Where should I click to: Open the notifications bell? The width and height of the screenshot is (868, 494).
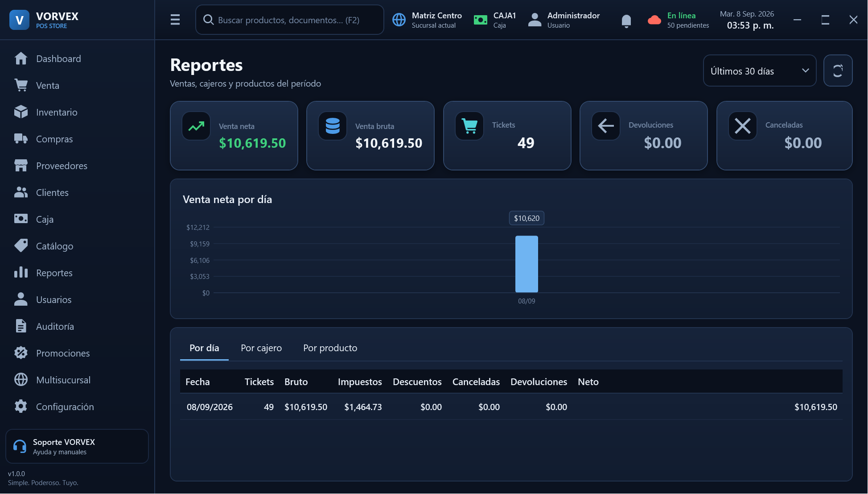click(626, 21)
